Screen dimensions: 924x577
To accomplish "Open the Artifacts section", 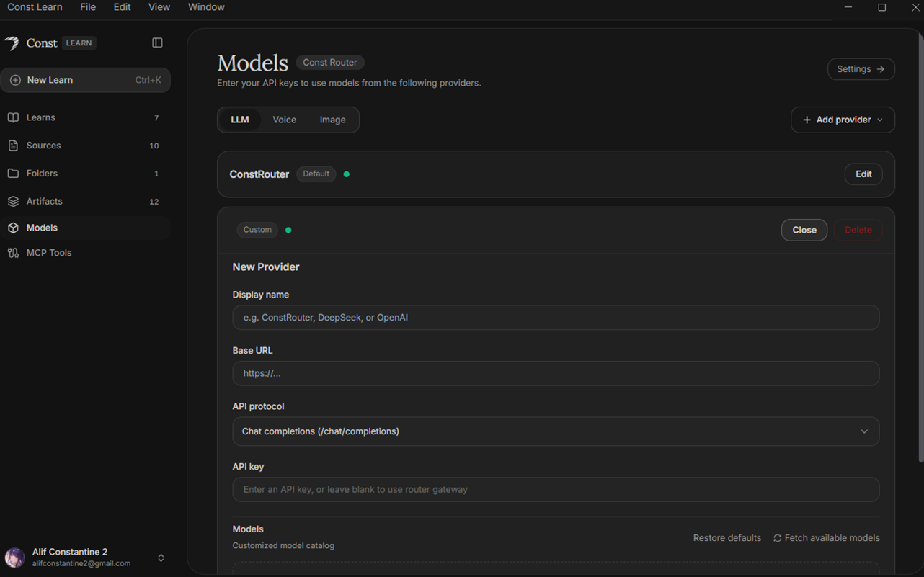I will point(86,202).
